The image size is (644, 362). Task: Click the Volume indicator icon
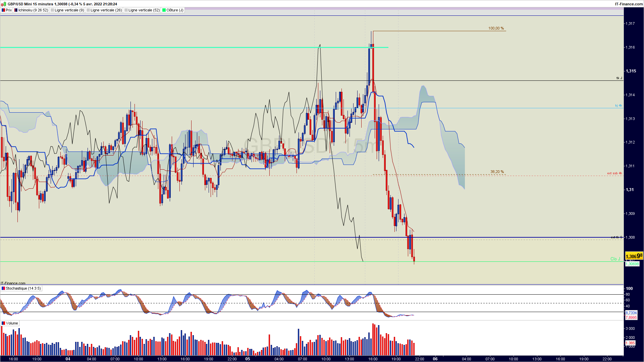[x=3, y=323]
